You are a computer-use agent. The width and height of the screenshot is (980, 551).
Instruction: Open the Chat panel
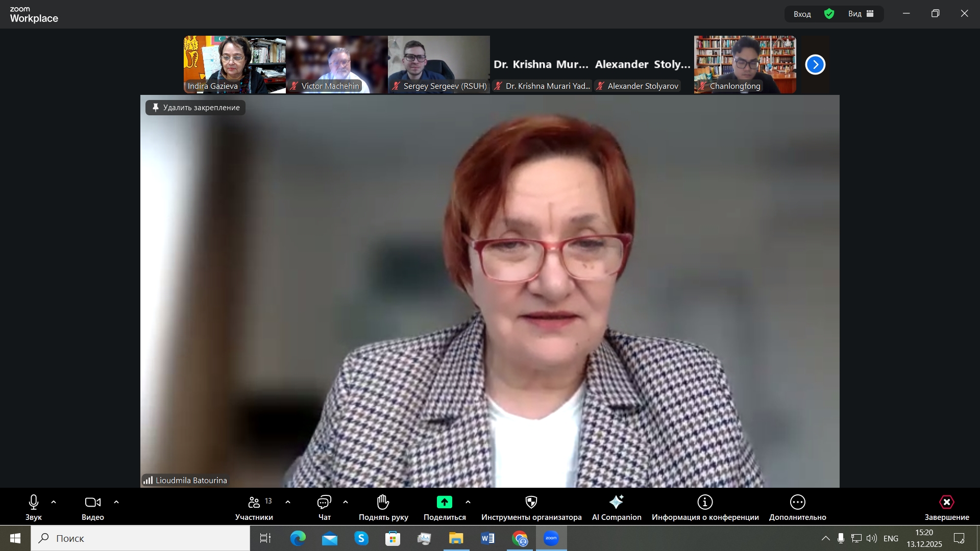pyautogui.click(x=325, y=503)
